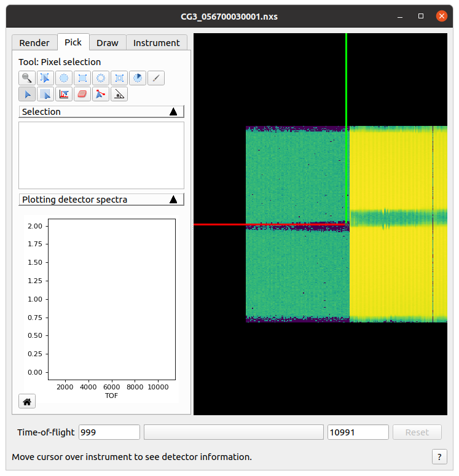
Task: Choose the filled rectangle selection tool
Action: point(82,78)
